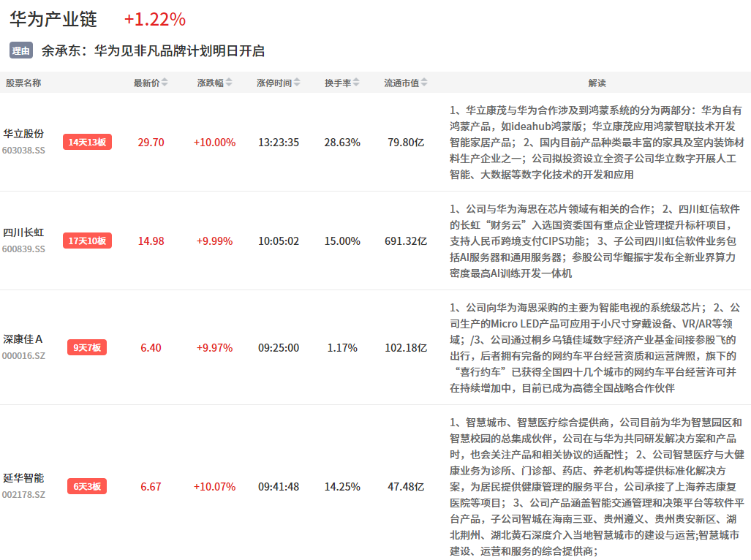Click the 9天7板 badge for 深康佳A
The width and height of the screenshot is (751, 560).
point(88,347)
